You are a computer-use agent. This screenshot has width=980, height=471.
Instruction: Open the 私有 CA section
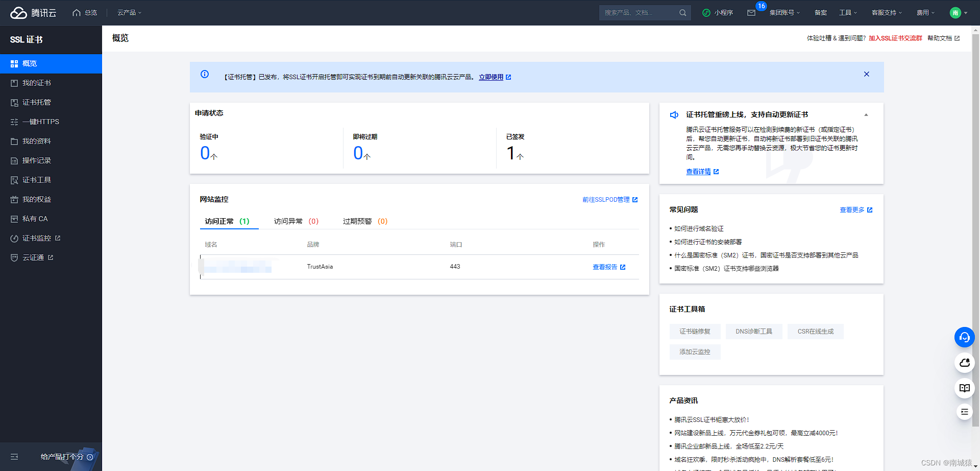pyautogui.click(x=35, y=218)
